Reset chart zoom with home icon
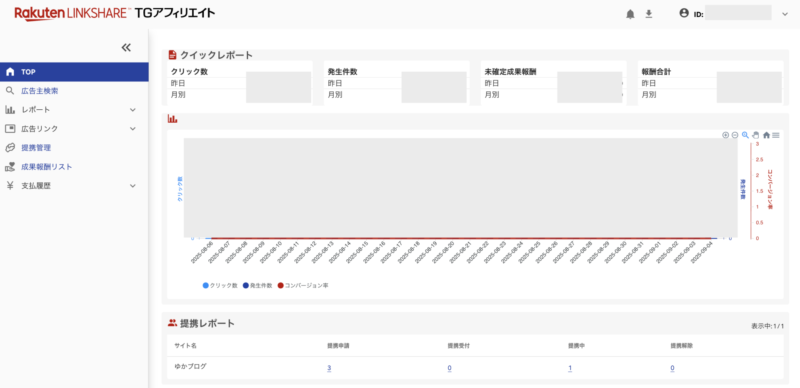The width and height of the screenshot is (800, 388). 766,135
